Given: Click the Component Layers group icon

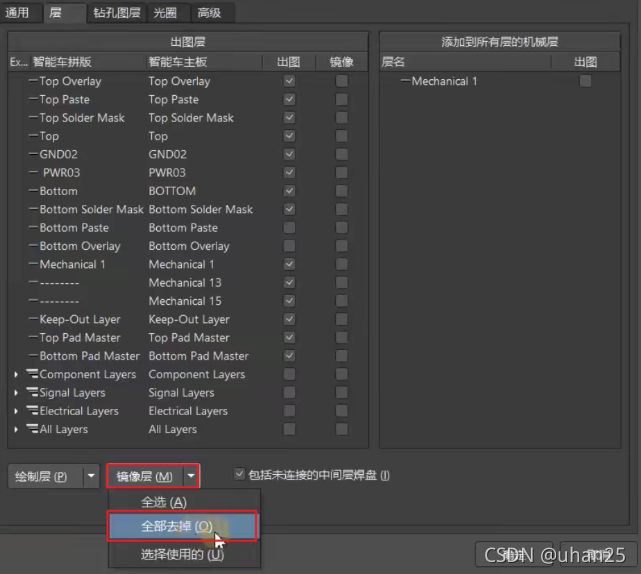Looking at the screenshot, I should (x=32, y=374).
